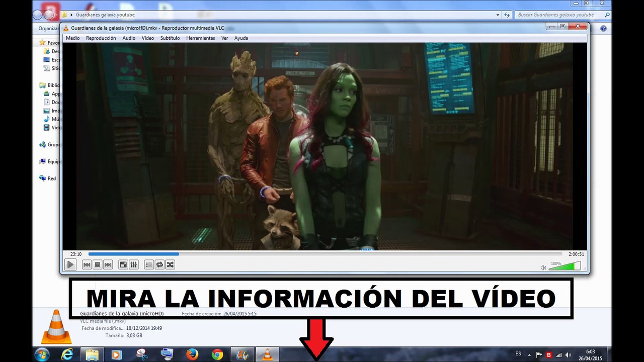Viewport: 644px width, 362px height.
Task: Expand the Explorer address bar dropdown
Action: (x=499, y=15)
